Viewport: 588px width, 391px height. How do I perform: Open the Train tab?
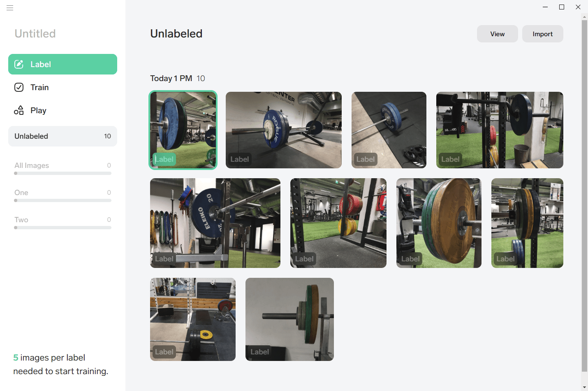63,87
